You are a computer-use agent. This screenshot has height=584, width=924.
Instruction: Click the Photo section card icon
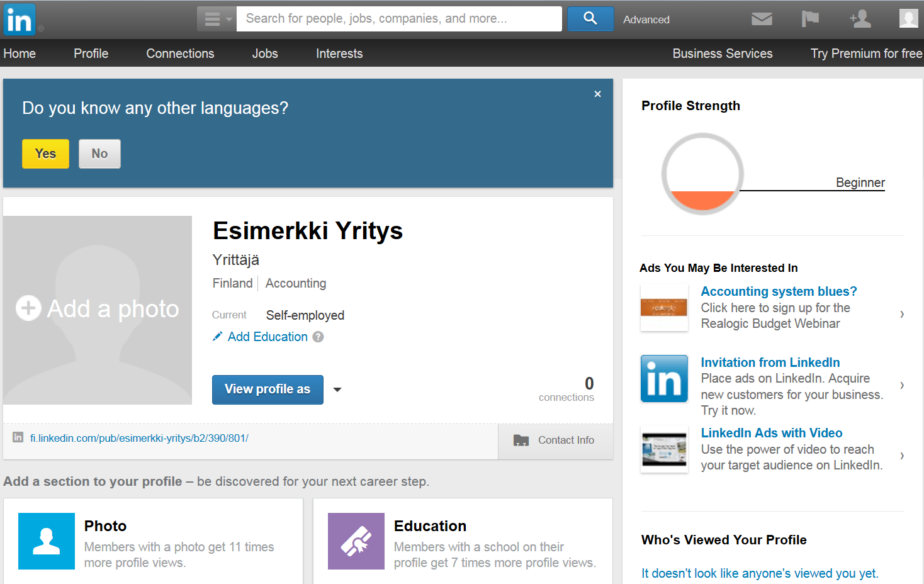click(47, 541)
